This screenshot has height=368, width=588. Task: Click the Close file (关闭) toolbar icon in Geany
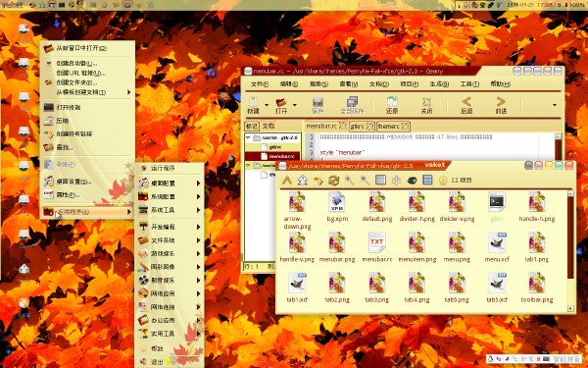point(426,102)
